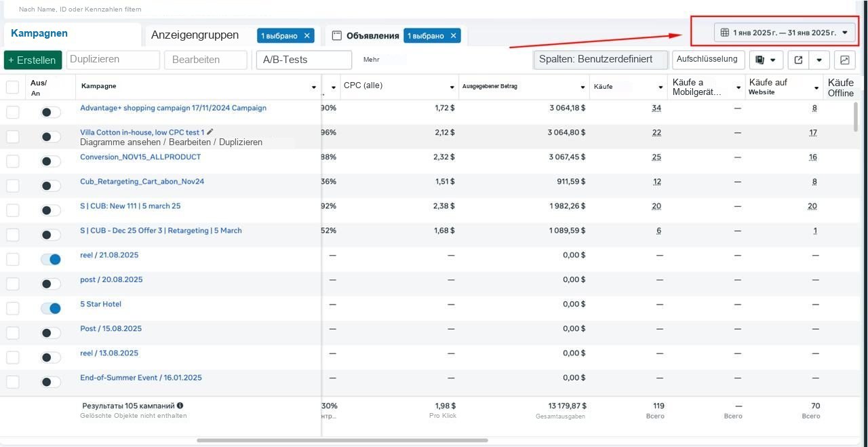
Task: Open the date range picker 1 янв 2025
Action: [785, 32]
